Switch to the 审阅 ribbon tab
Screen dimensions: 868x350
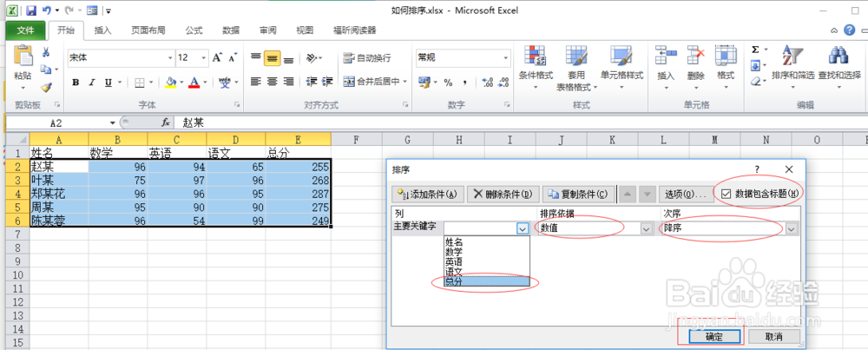click(x=268, y=30)
